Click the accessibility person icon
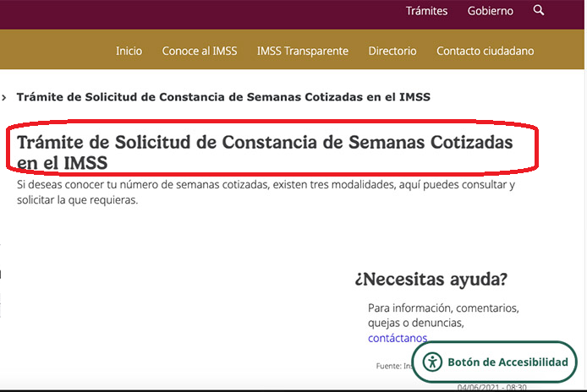Screen dimensions: 587x392 click(x=432, y=362)
